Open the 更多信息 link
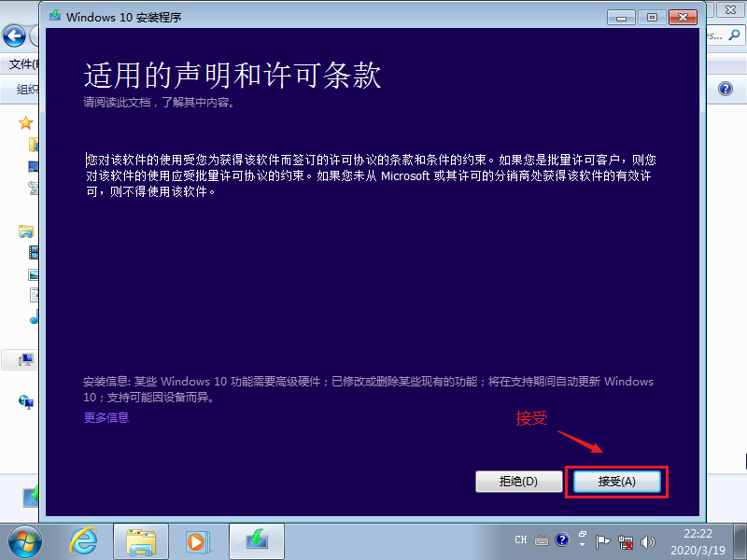 click(x=106, y=417)
